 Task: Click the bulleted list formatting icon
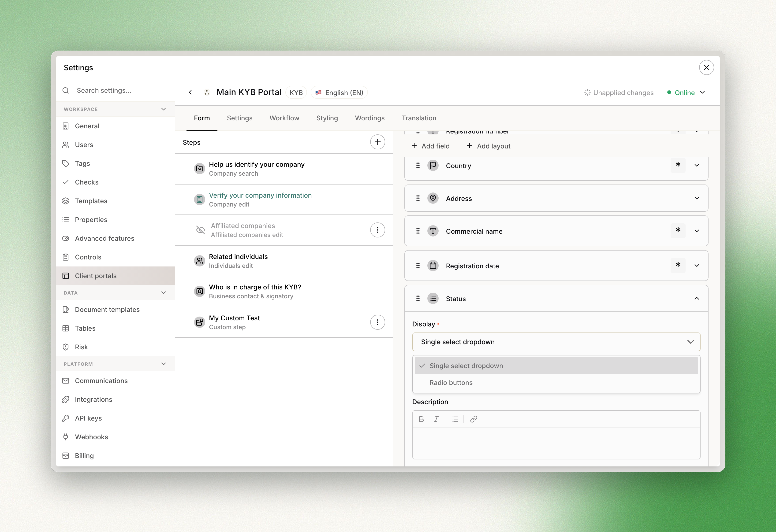pyautogui.click(x=455, y=419)
